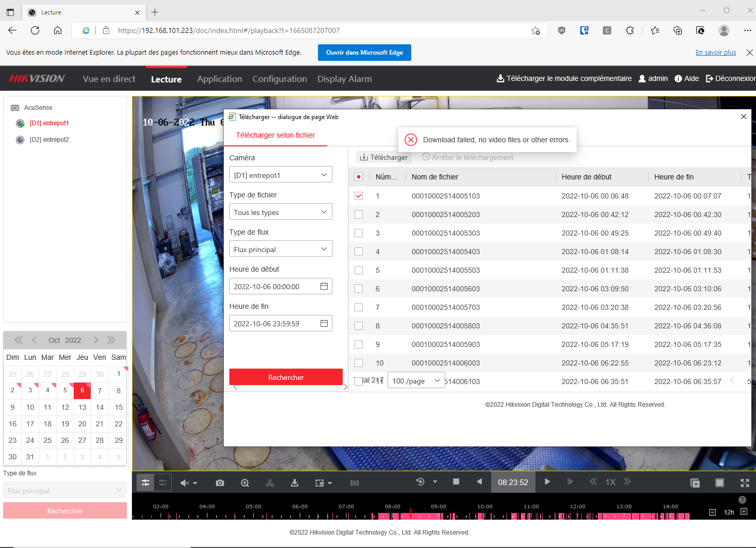Screen dimensions: 756x548
Task: Enable digital zoom magnifier icon
Action: tap(245, 483)
